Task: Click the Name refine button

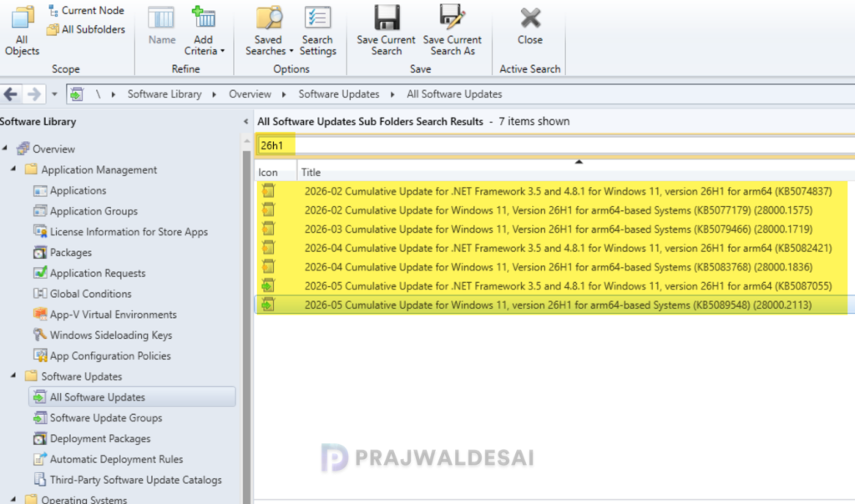Action: point(161,26)
